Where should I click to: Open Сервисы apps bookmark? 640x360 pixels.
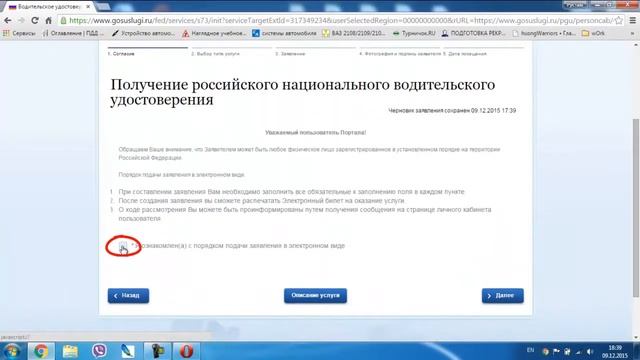pos(20,33)
